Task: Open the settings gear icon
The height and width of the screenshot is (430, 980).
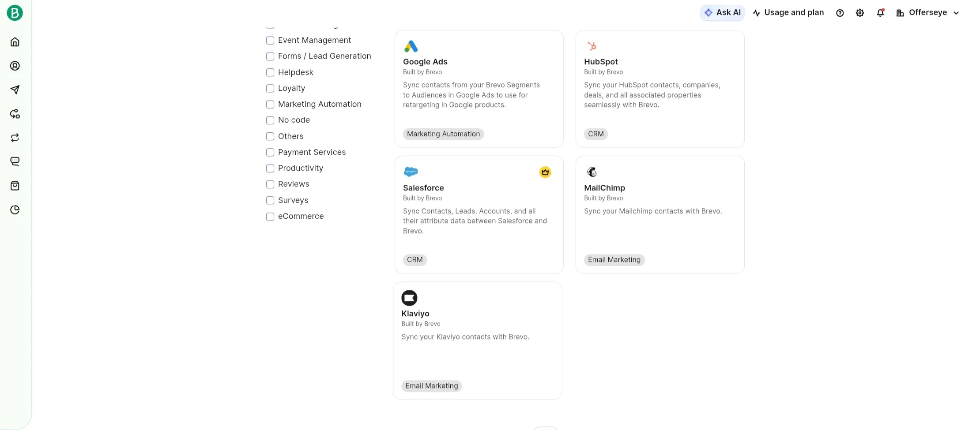Action: pos(860,13)
